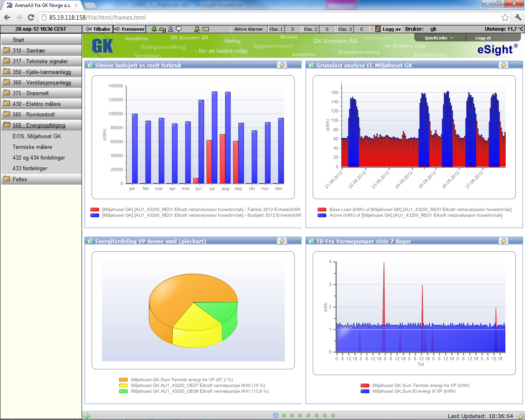Reload the page with the refresh icon
The image size is (525, 420).
[x=31, y=17]
